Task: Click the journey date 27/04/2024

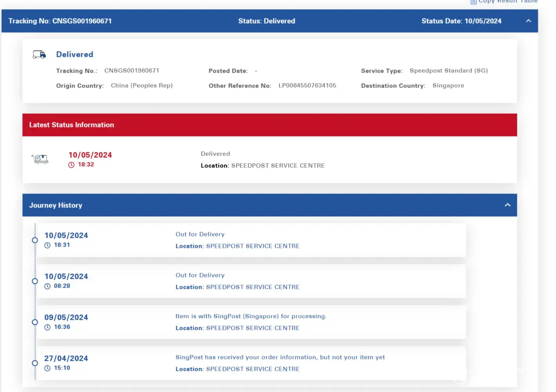Action: click(66, 358)
